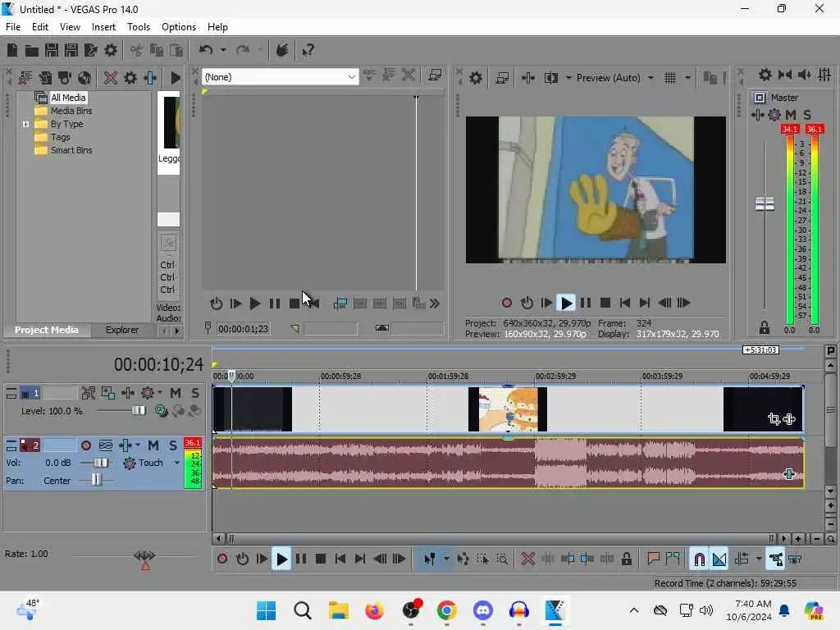Pause playback in the Video Preview
The image size is (840, 630).
pyautogui.click(x=586, y=304)
